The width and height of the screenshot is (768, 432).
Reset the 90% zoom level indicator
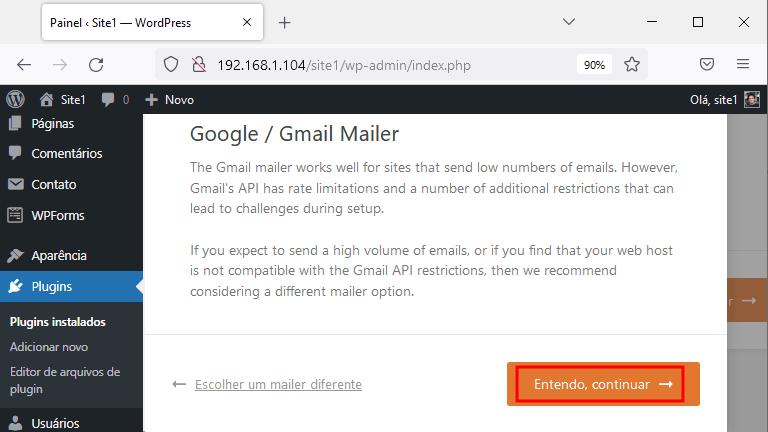[x=594, y=65]
